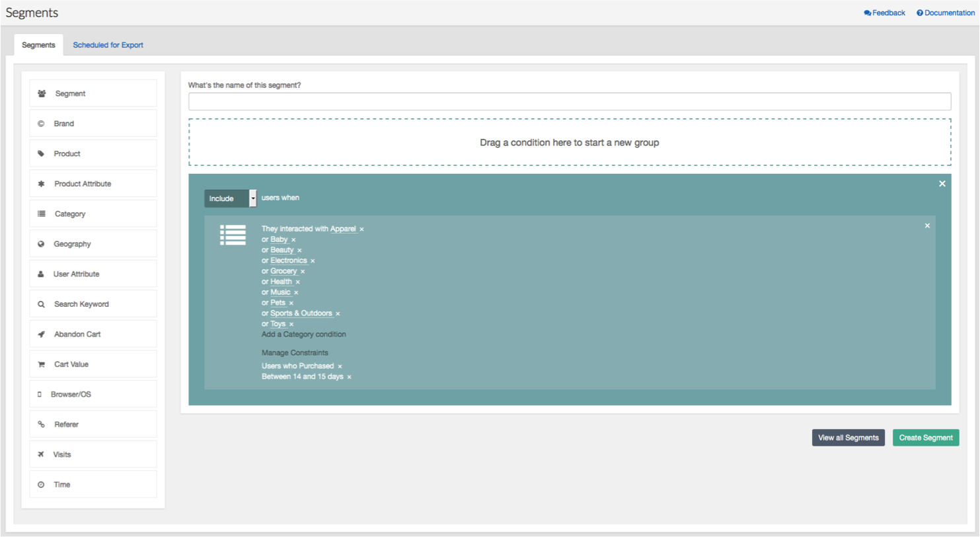Click the Abandon Cart rocket icon
This screenshot has width=980, height=537.
coord(41,334)
